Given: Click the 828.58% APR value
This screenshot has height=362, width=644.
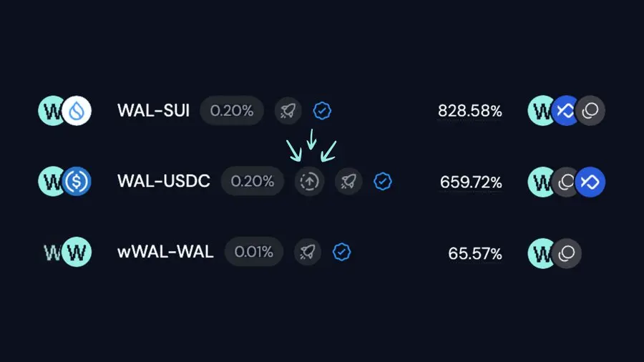Looking at the screenshot, I should (470, 111).
